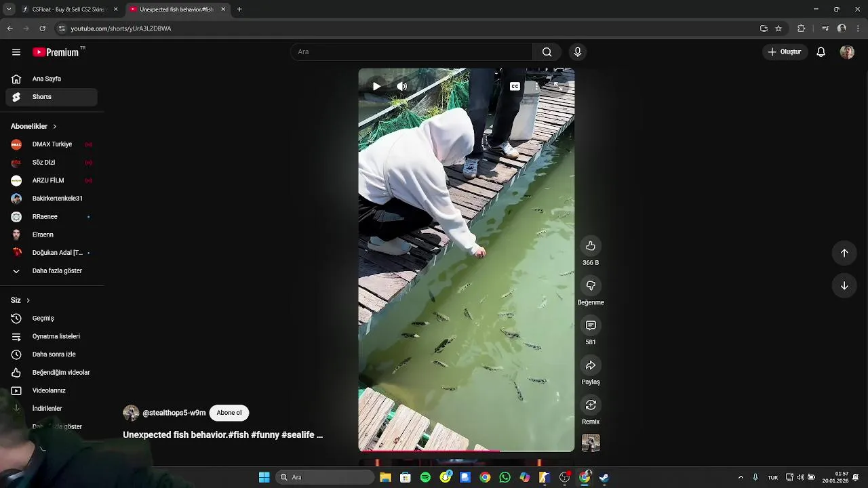The height and width of the screenshot is (488, 868).
Task: Open Steam from the taskbar
Action: 604,477
